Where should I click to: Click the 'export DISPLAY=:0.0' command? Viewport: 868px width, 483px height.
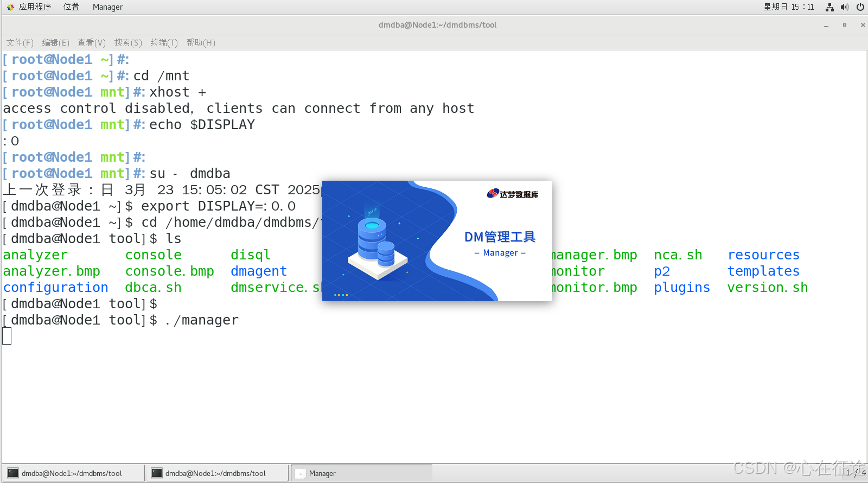pyautogui.click(x=218, y=206)
